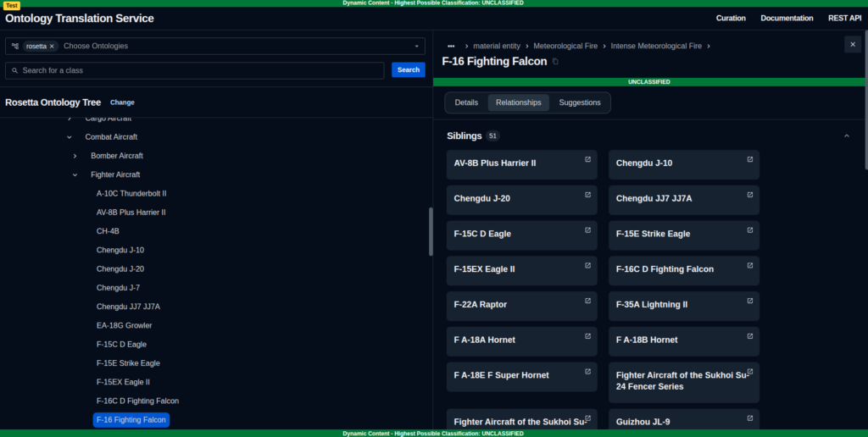Open Curation in the top navigation

(x=731, y=19)
